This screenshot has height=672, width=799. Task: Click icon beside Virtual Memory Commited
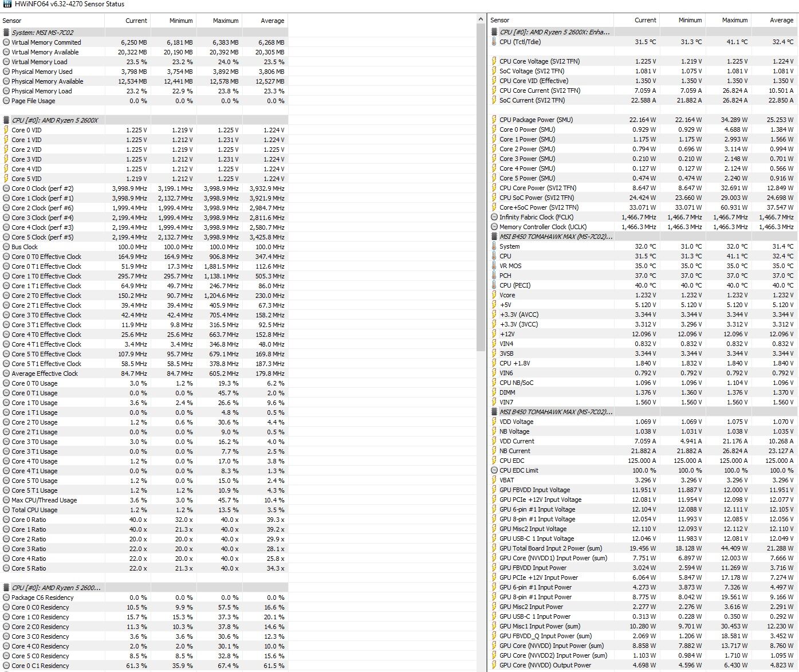coord(6,42)
